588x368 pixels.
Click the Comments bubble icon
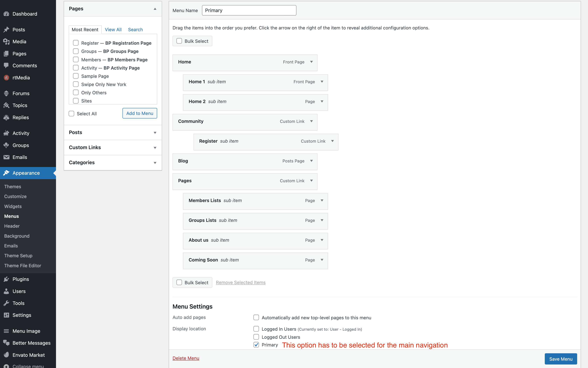[x=6, y=66]
